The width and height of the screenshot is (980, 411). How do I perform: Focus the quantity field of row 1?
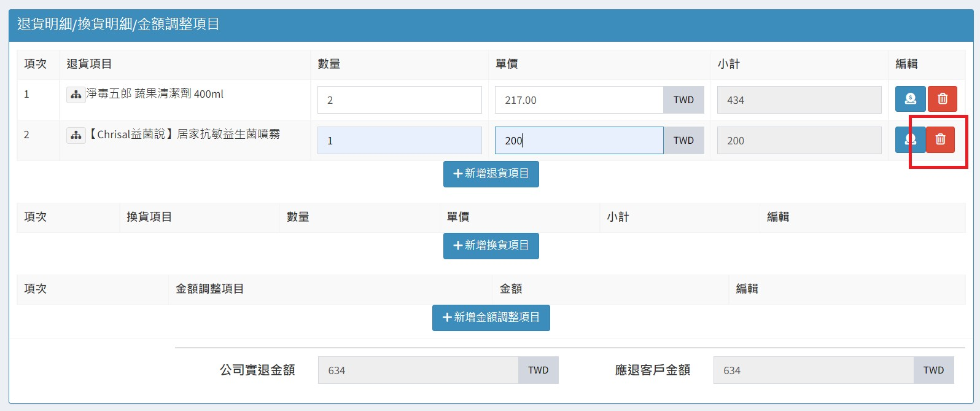pos(399,100)
